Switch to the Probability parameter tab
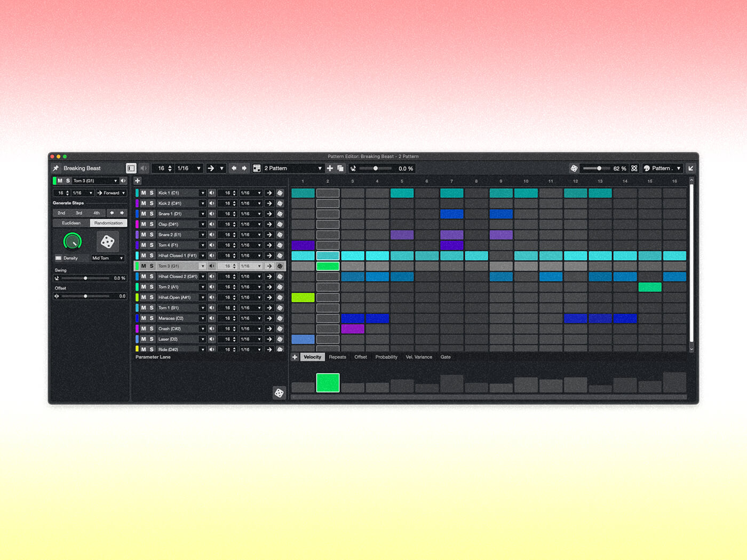Screen dimensions: 747x560 click(x=386, y=357)
